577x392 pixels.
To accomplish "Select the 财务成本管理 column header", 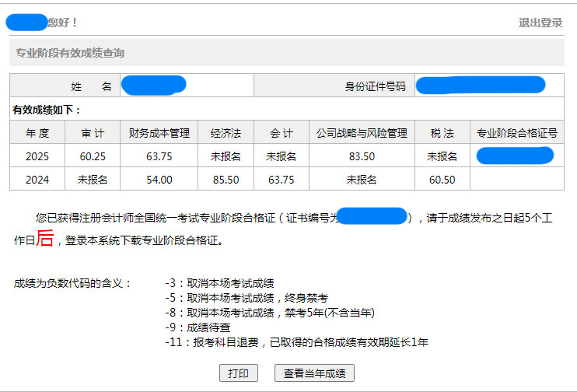I will [x=159, y=133].
